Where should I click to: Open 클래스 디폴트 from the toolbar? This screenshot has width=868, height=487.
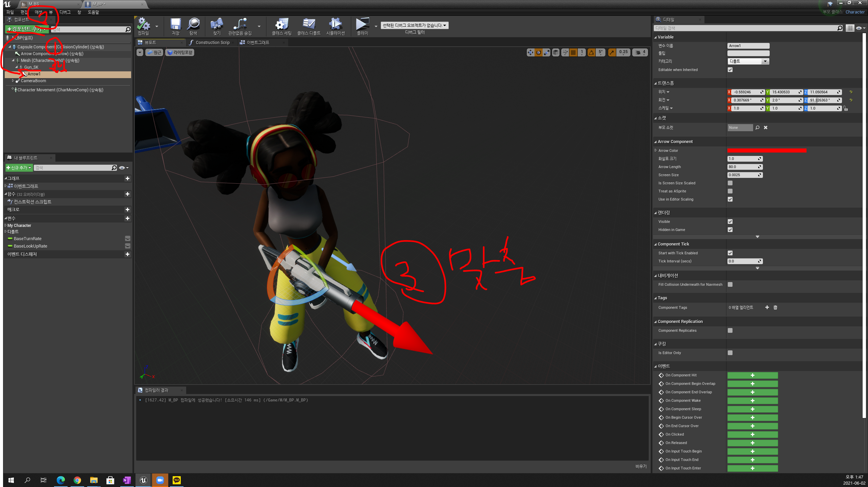pyautogui.click(x=308, y=26)
